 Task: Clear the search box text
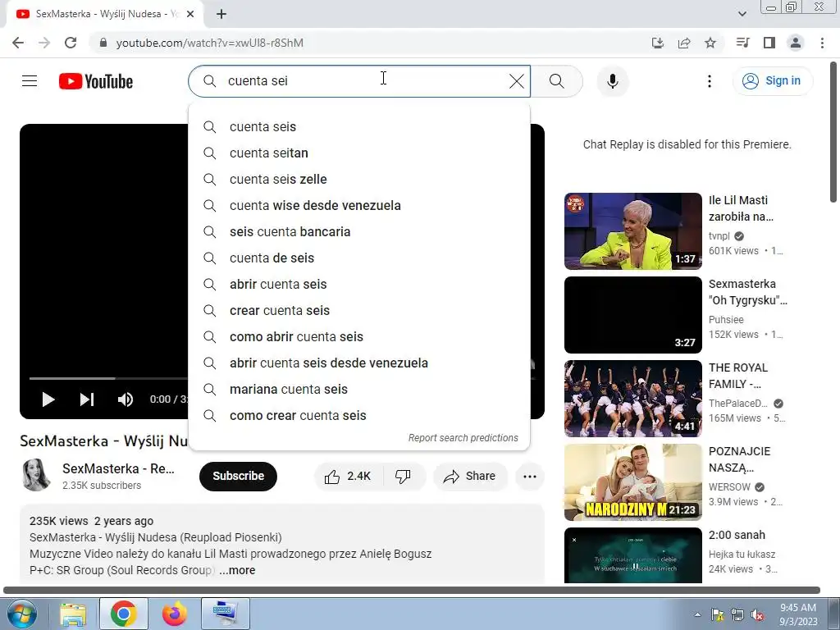(517, 81)
